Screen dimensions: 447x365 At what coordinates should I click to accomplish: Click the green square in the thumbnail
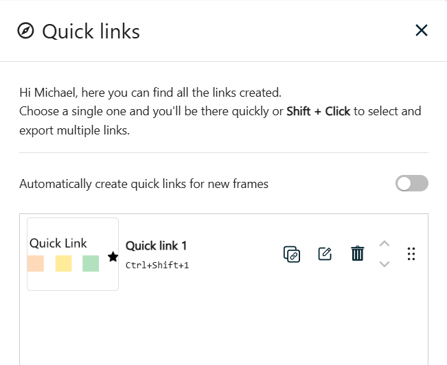pos(91,263)
